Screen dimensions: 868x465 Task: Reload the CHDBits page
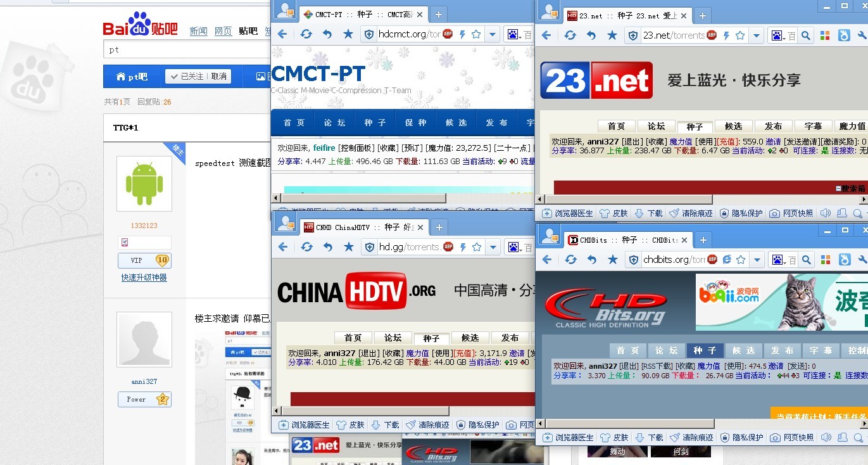click(x=570, y=260)
